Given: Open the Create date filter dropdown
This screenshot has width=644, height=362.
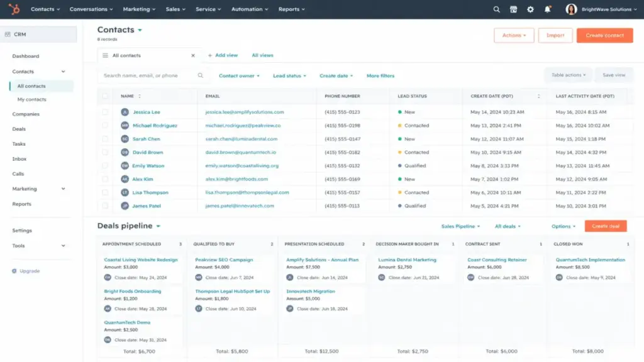Looking at the screenshot, I should coord(336,76).
